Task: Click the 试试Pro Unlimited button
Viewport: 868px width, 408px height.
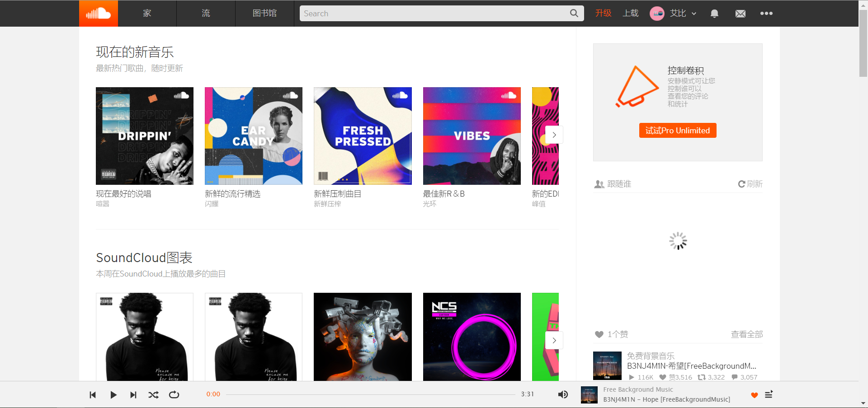Action: [678, 131]
